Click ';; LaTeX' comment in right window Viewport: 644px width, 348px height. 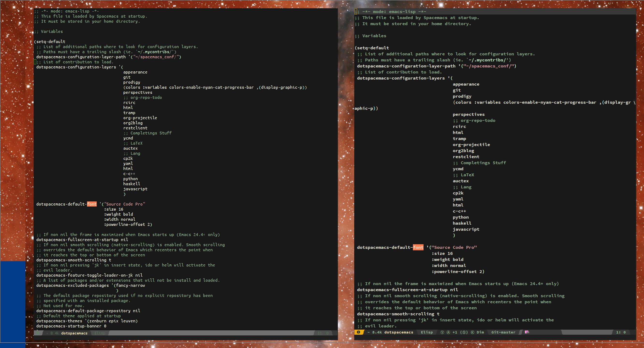tap(463, 175)
